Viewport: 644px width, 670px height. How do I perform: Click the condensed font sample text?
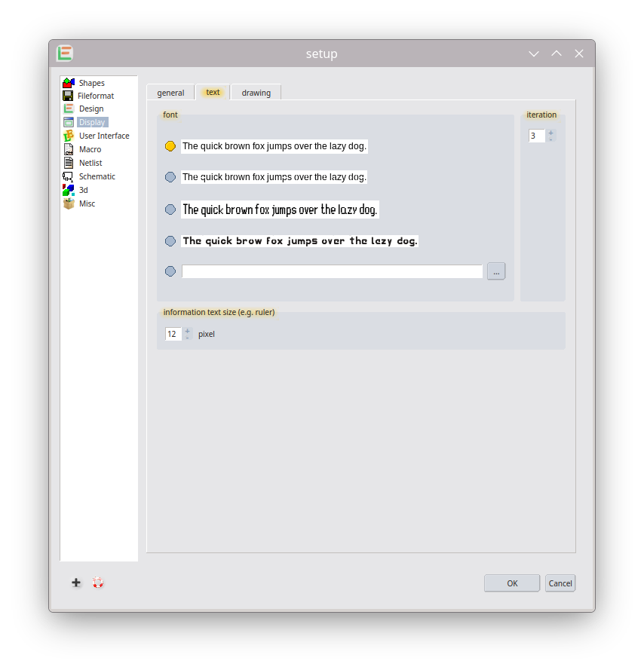coord(280,210)
